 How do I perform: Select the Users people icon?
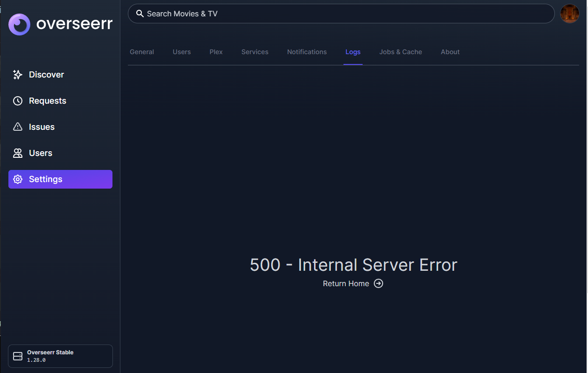pos(17,153)
